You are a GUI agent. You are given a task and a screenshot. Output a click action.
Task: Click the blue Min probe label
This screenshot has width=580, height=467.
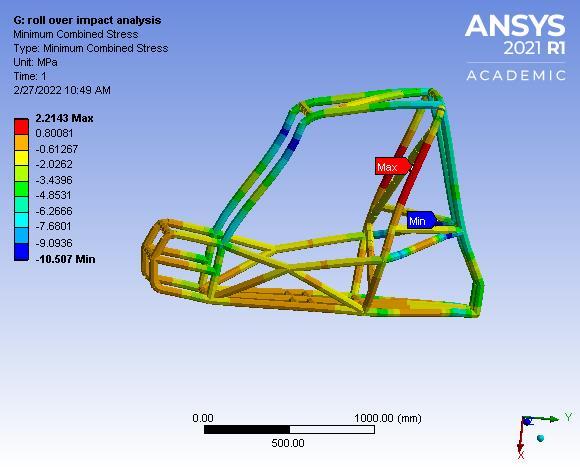click(422, 221)
